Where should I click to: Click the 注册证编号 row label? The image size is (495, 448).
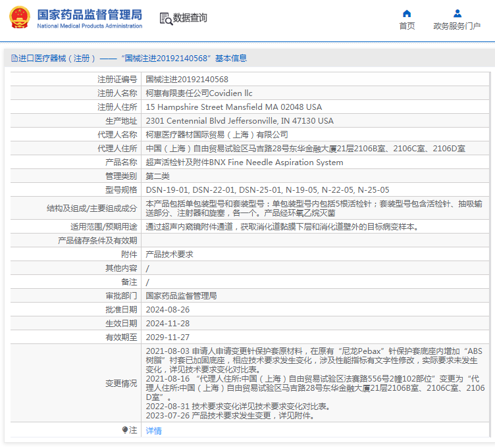pos(117,79)
